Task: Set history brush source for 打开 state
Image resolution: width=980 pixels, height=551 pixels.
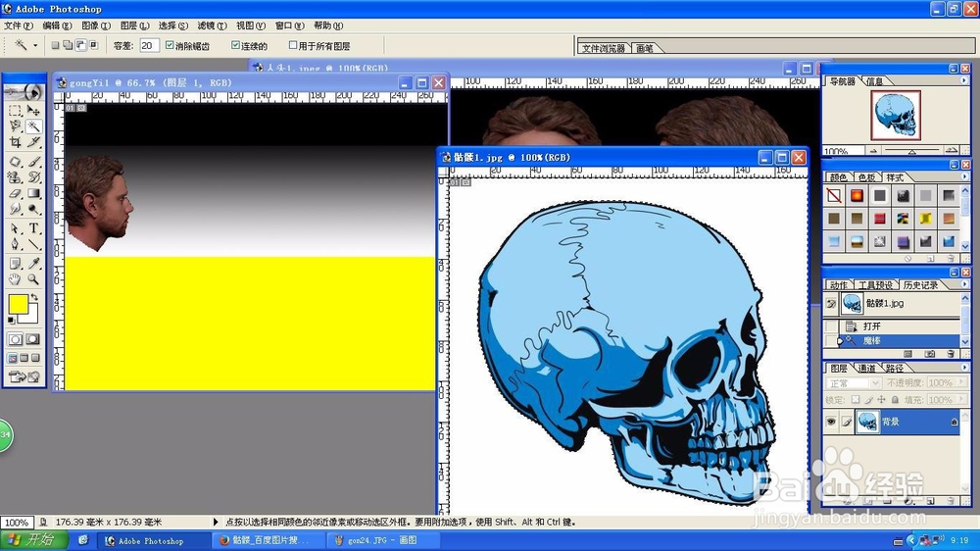Action: point(831,326)
